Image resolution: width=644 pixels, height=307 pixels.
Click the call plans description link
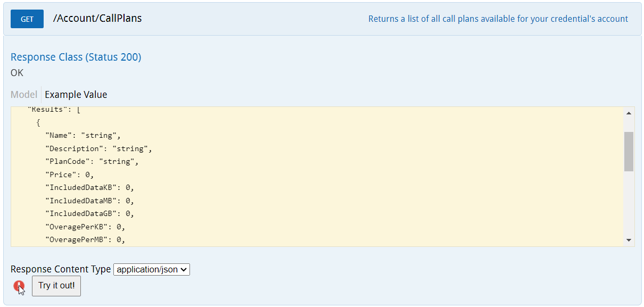(498, 19)
